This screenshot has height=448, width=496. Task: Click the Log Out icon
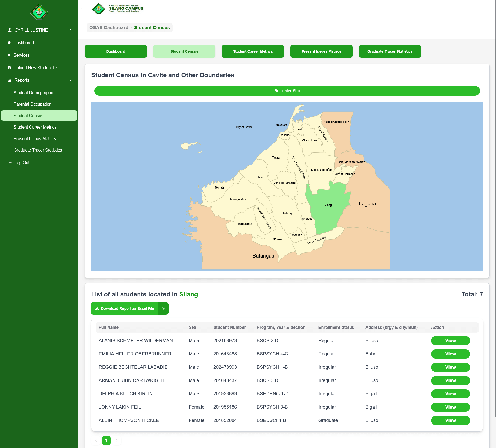pos(10,162)
